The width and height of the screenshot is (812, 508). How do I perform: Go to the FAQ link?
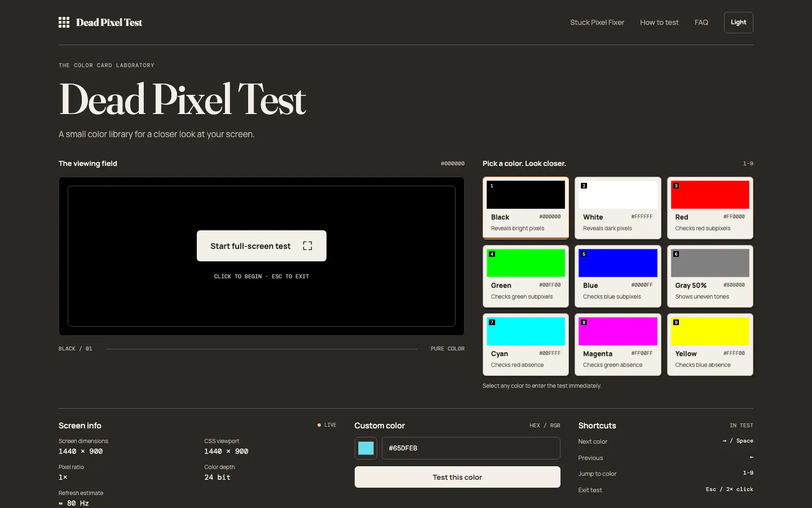(x=701, y=23)
